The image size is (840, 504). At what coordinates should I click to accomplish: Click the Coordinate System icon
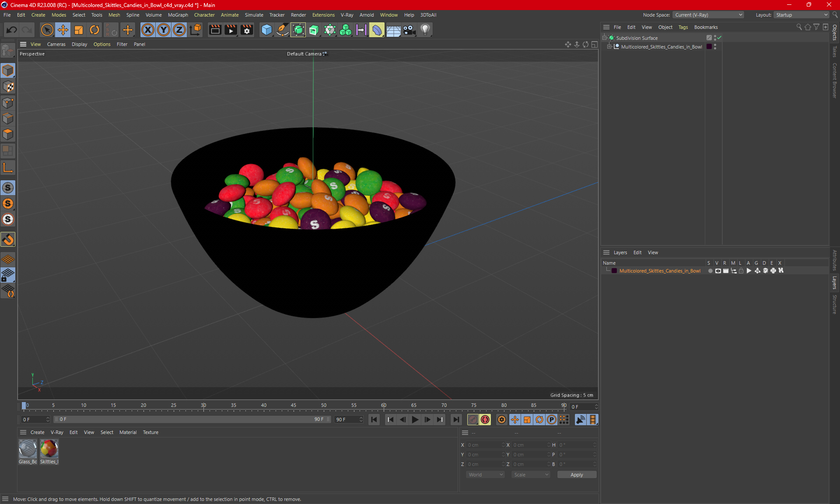tap(196, 30)
